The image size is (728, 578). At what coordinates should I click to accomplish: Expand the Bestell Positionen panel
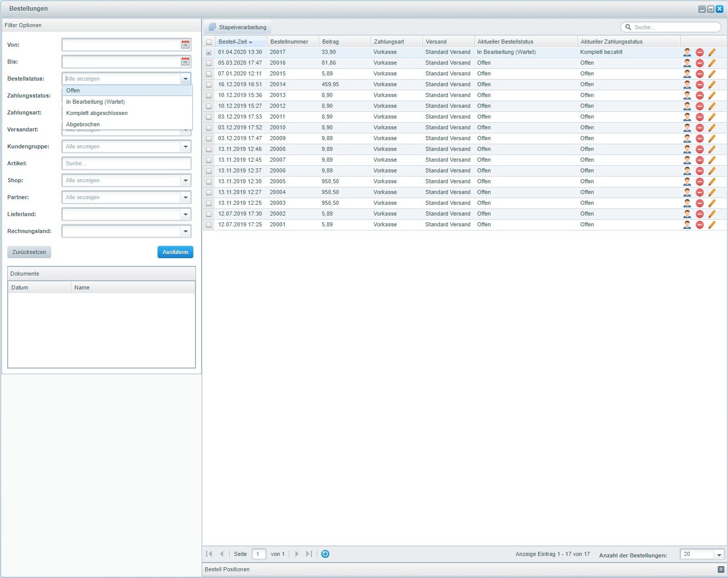tap(721, 570)
